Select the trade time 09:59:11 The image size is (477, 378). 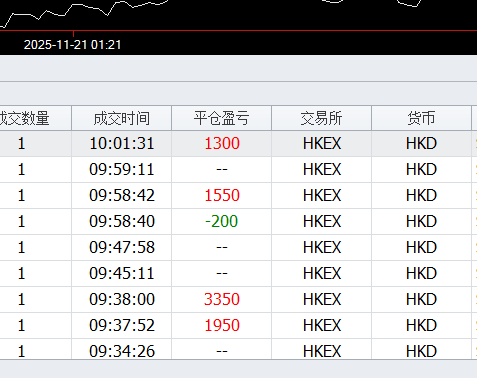122,169
